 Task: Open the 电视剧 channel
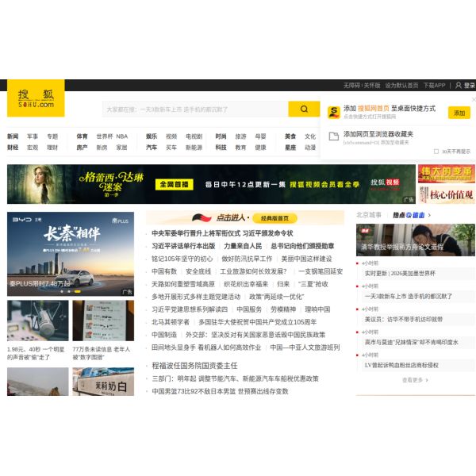coord(194,136)
